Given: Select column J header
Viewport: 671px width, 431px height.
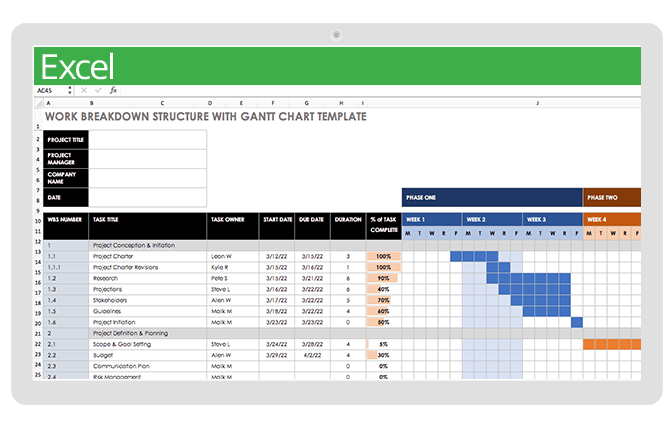Looking at the screenshot, I should [537, 103].
